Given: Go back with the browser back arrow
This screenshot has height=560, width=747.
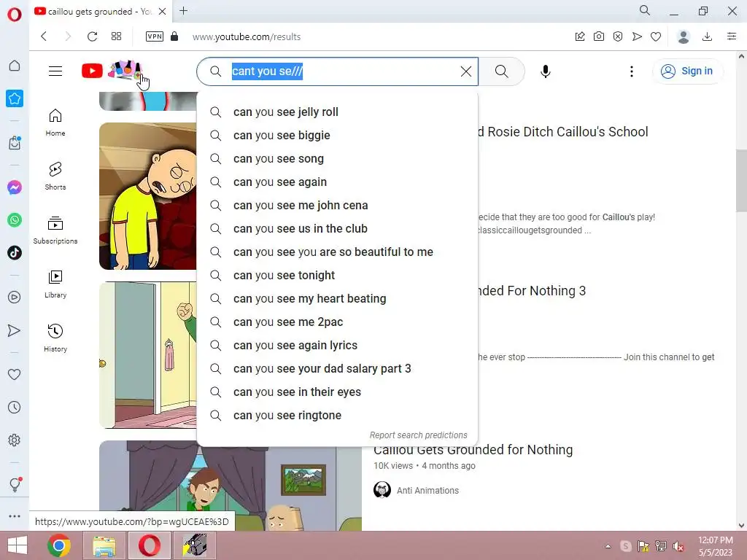Looking at the screenshot, I should point(44,36).
